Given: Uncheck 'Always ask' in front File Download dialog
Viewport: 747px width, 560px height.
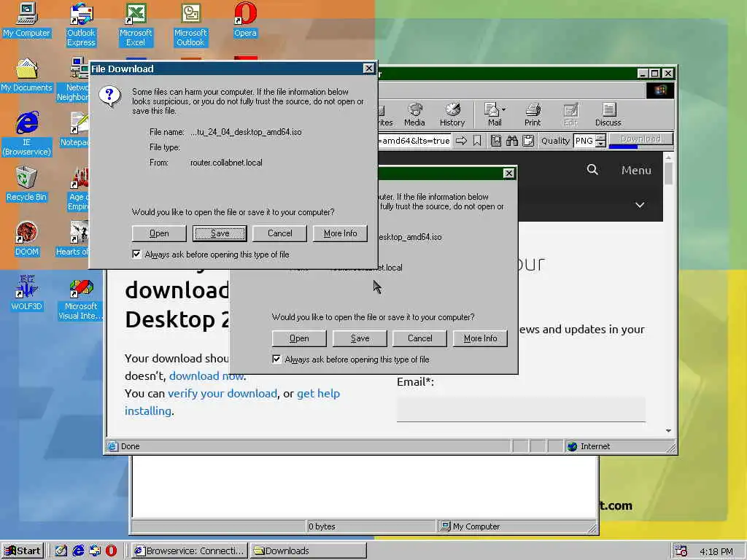Looking at the screenshot, I should point(136,254).
